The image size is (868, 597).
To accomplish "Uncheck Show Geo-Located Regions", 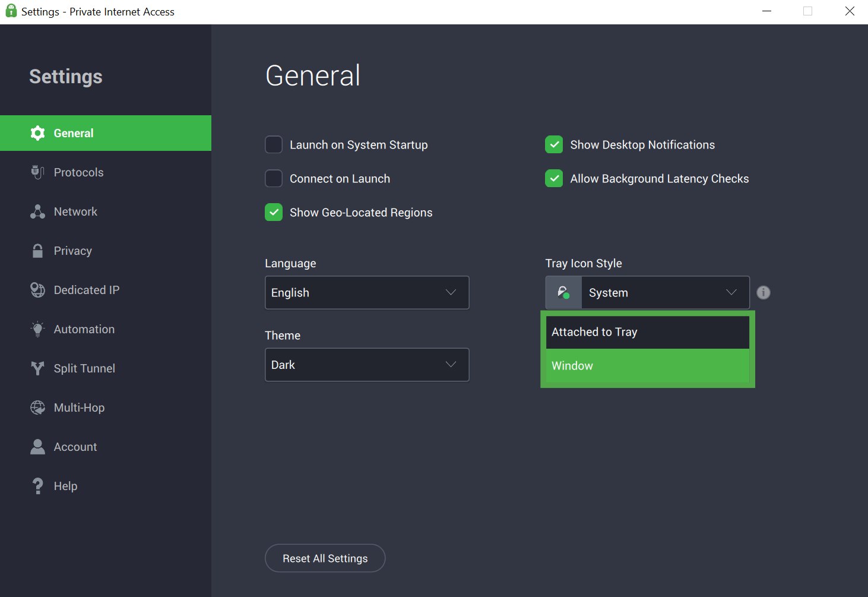I will (x=274, y=212).
